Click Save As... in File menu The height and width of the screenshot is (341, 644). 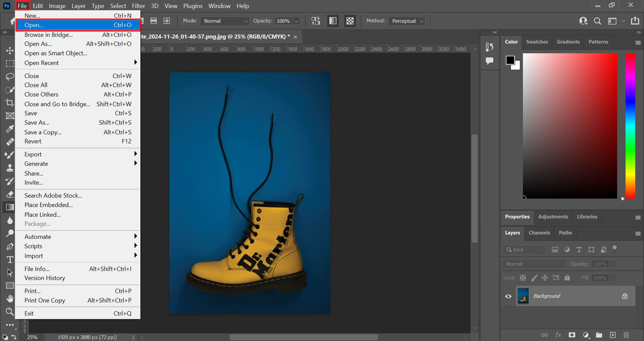coord(37,123)
